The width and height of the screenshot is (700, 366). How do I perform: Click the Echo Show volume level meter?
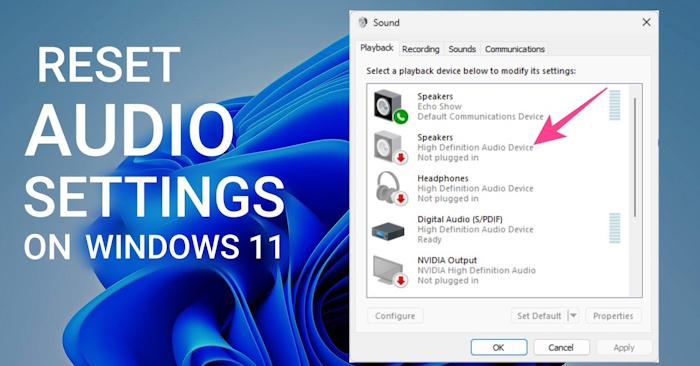click(615, 106)
